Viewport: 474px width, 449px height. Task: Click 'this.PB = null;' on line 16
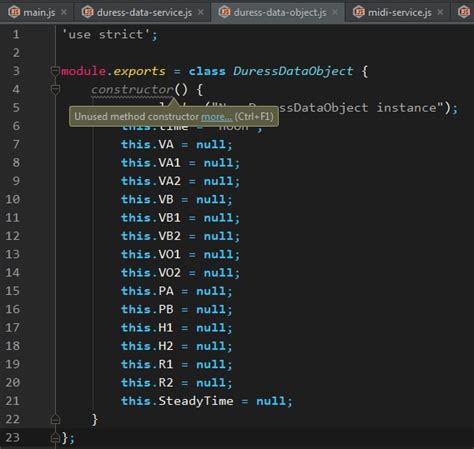[176, 309]
